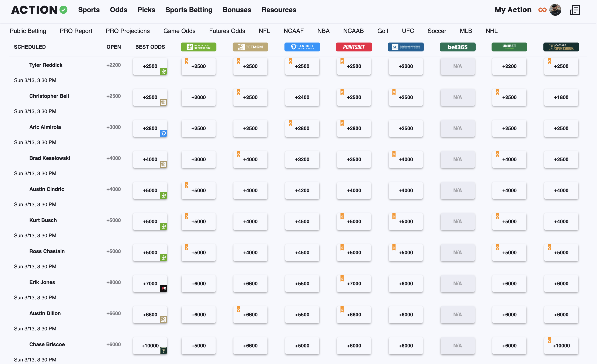
Task: Open the Odds menu in top navigation
Action: click(118, 10)
